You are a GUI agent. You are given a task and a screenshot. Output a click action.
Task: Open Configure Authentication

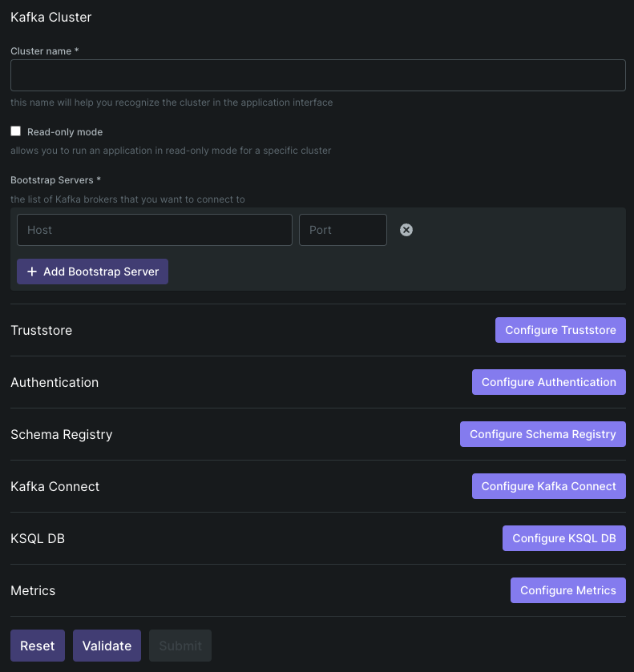tap(548, 382)
